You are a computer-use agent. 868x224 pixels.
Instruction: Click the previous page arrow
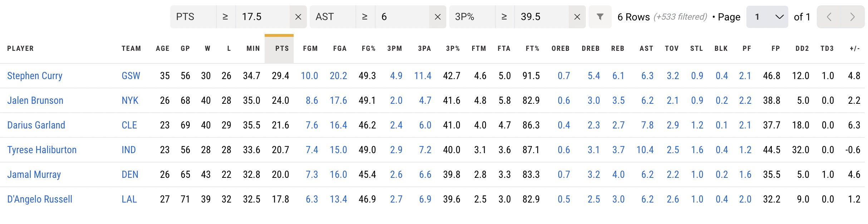click(x=829, y=16)
